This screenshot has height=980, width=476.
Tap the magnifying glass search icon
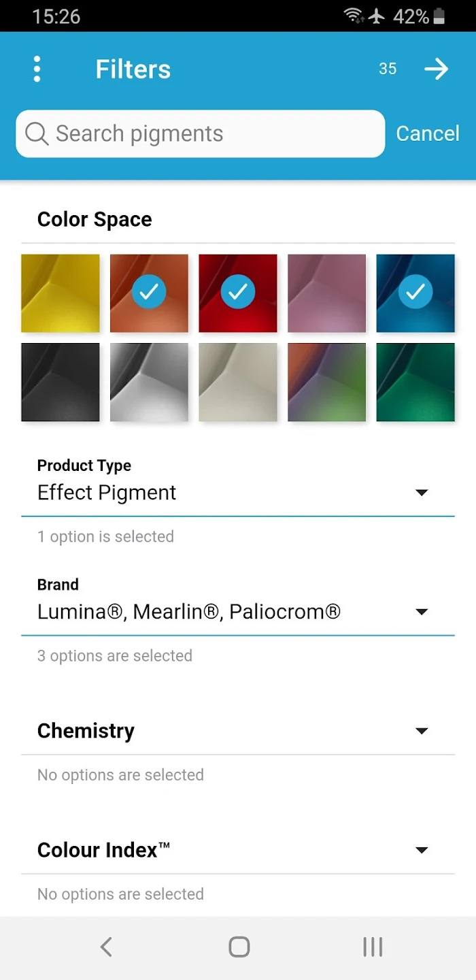37,134
